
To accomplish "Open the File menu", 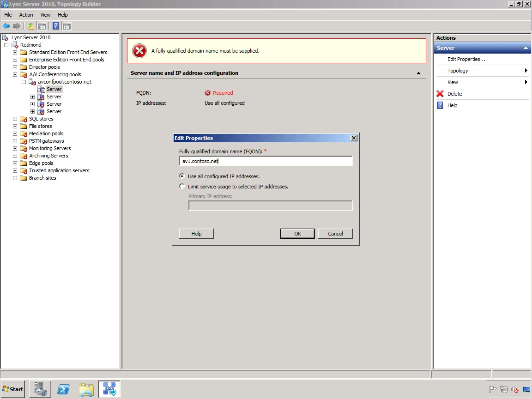I will [8, 15].
